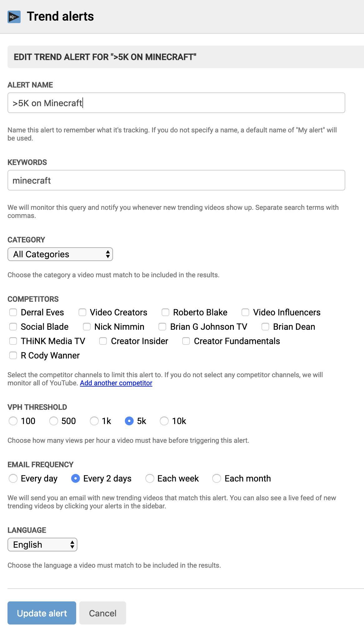The width and height of the screenshot is (364, 637).
Task: Click inside the Alert Name text field
Action: click(176, 103)
